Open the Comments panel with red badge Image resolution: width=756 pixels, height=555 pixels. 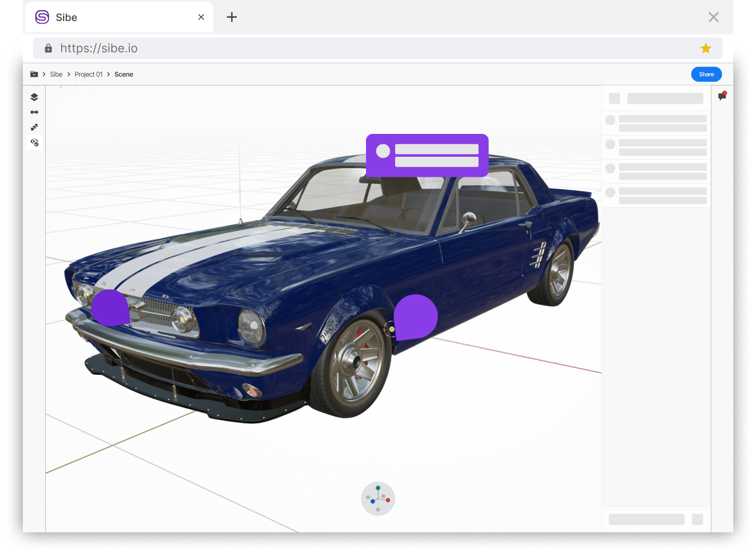tap(722, 97)
